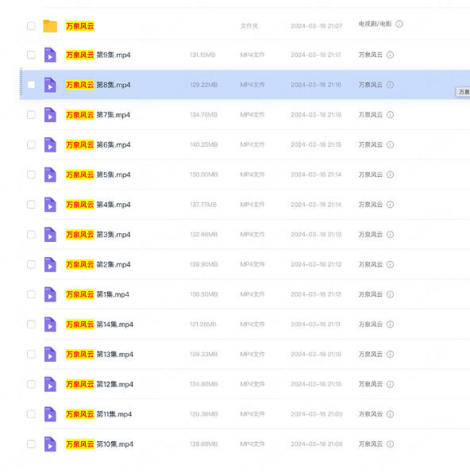Click info icon on 第10集.mp4 row

point(390,444)
